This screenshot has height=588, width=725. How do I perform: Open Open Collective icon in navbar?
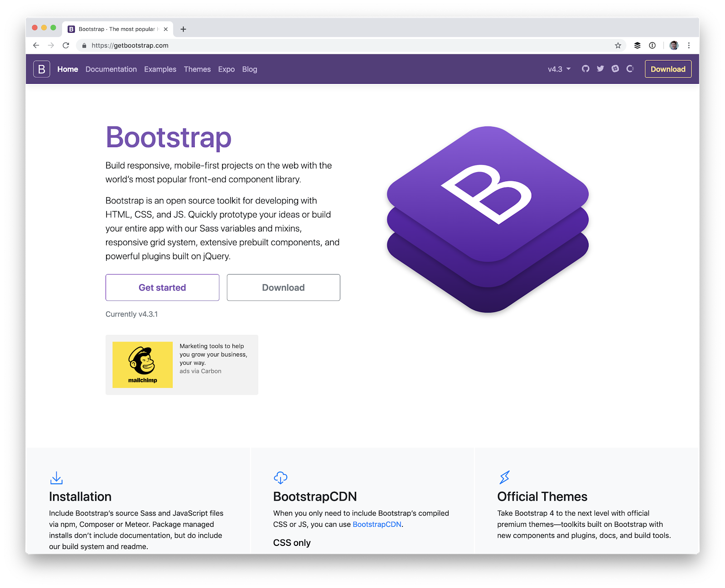click(630, 69)
